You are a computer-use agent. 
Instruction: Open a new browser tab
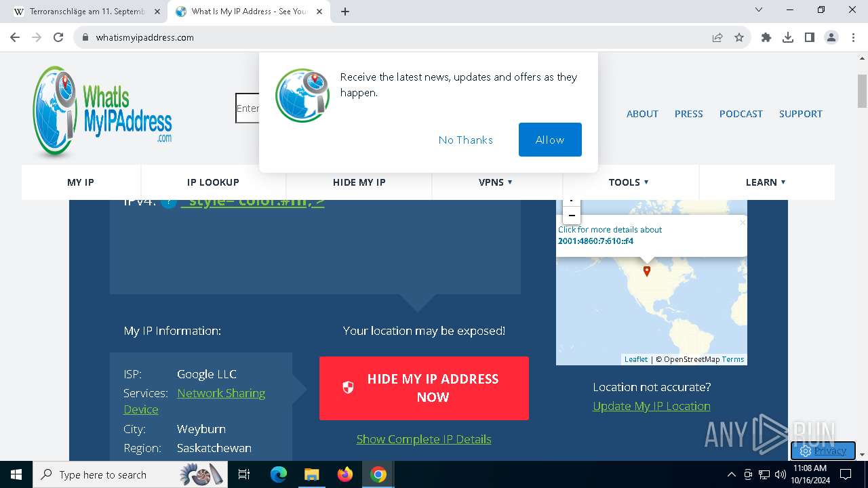pyautogui.click(x=345, y=12)
